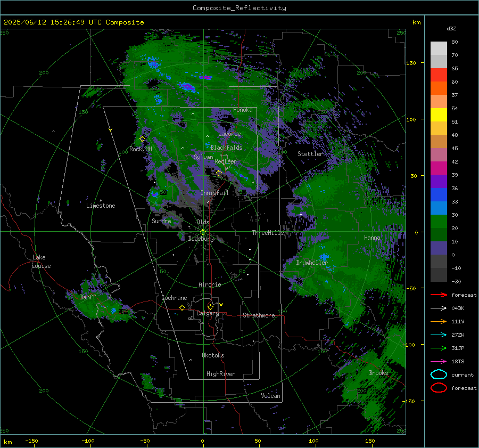Image resolution: width=479 pixels, height=448 pixels.
Task: Click the Composite_Reflectivity title
Action: 240,8
